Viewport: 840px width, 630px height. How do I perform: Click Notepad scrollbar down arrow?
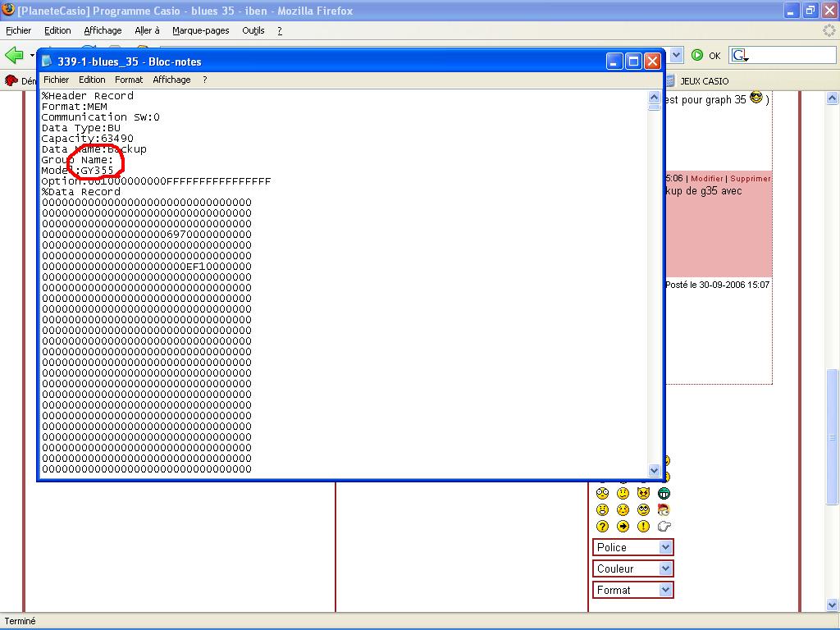(x=654, y=470)
